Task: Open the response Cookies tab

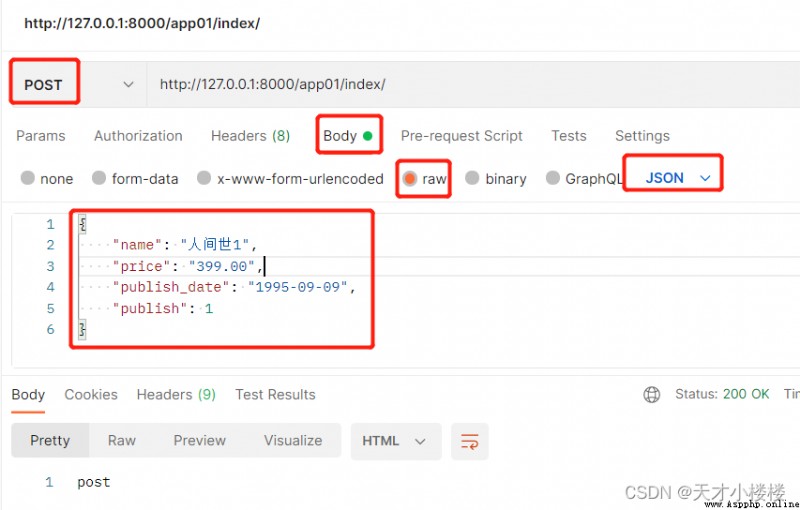Action: click(91, 395)
